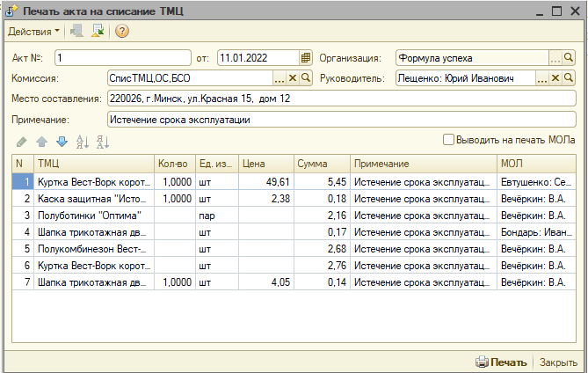
Task: Click the Сумма column header
Action: point(321,164)
